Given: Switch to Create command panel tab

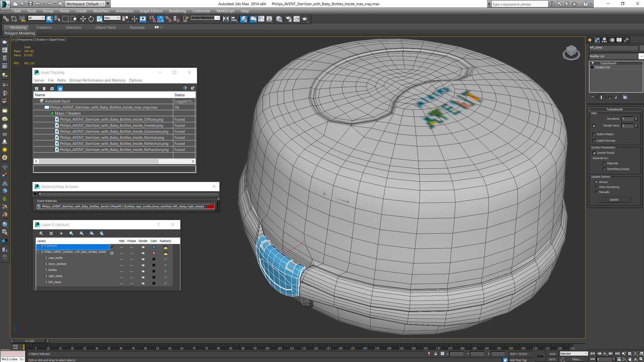Looking at the screenshot, I should click(x=590, y=40).
